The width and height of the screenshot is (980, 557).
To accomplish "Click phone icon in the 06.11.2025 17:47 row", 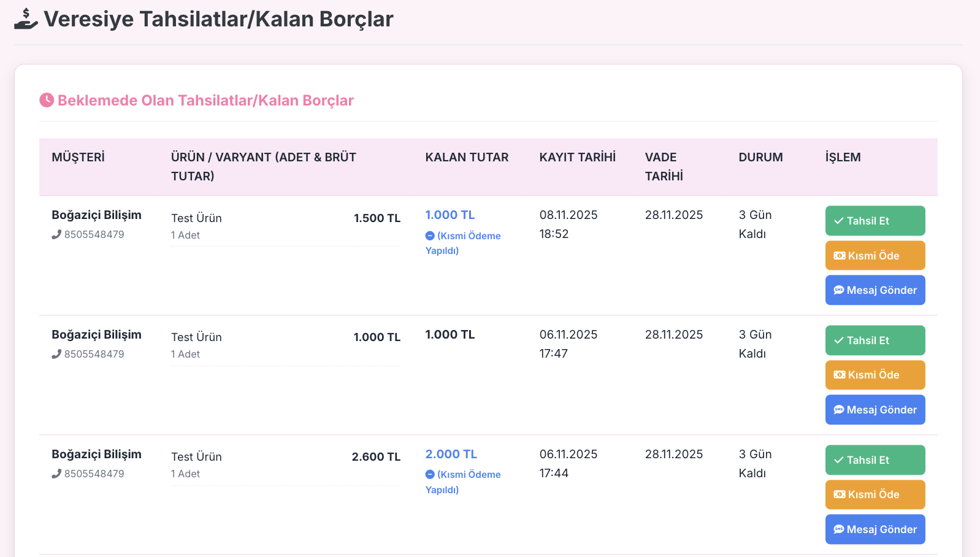I will pos(56,354).
